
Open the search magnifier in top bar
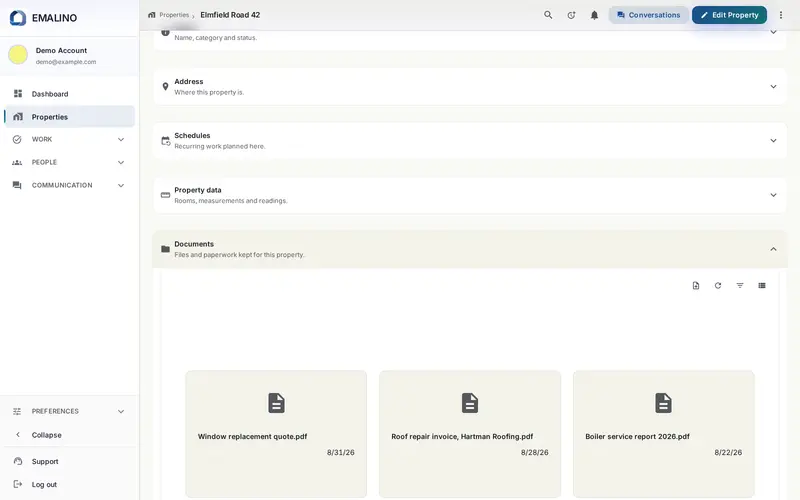[548, 15]
